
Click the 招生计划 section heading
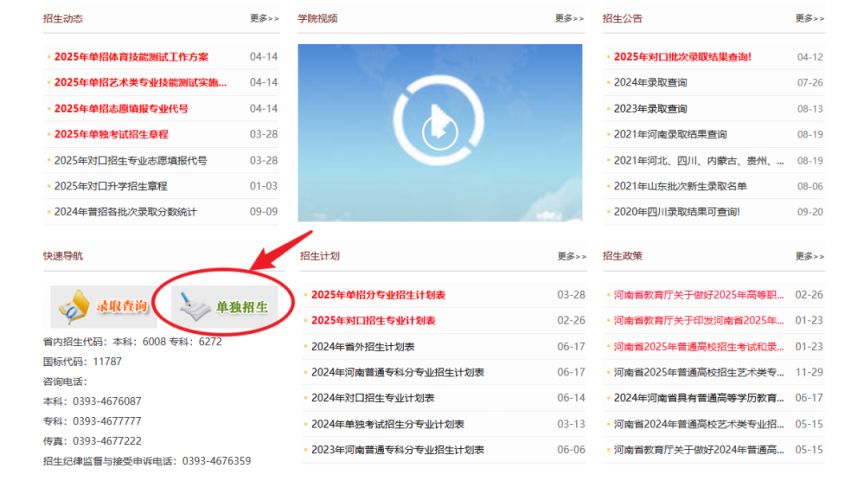(320, 256)
